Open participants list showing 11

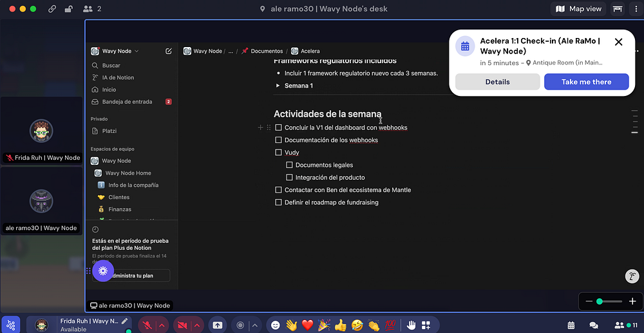626,325
